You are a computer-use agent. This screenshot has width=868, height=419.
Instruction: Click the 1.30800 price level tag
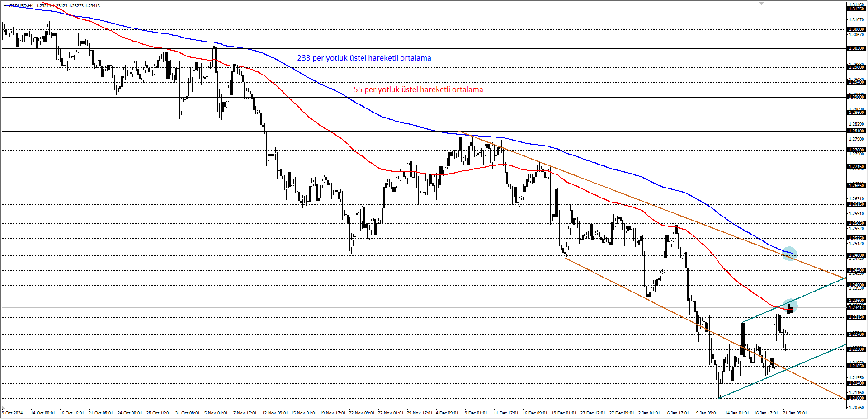coord(856,29)
